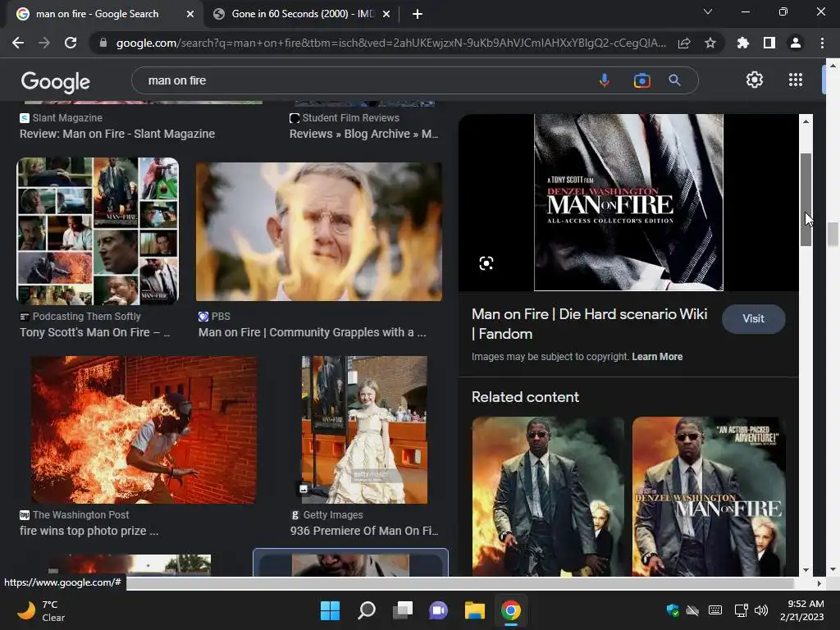840x630 pixels.
Task: Open site information via the lock icon
Action: (103, 43)
